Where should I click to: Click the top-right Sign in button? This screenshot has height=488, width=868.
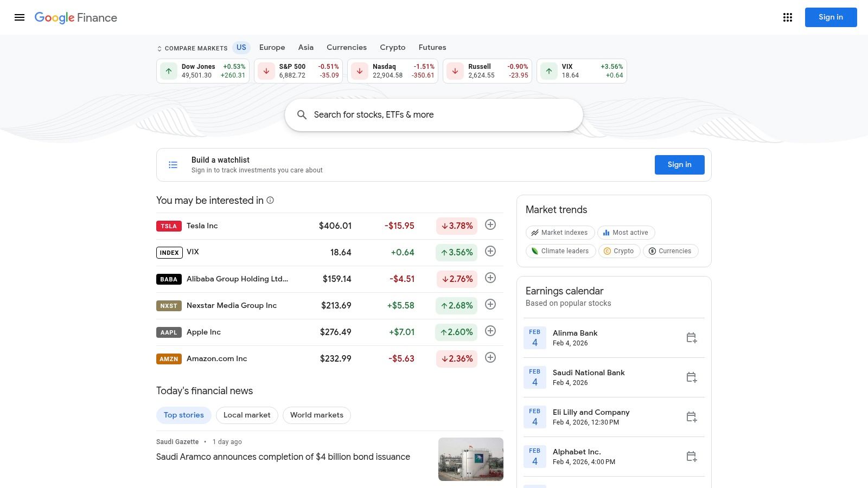[x=831, y=17]
